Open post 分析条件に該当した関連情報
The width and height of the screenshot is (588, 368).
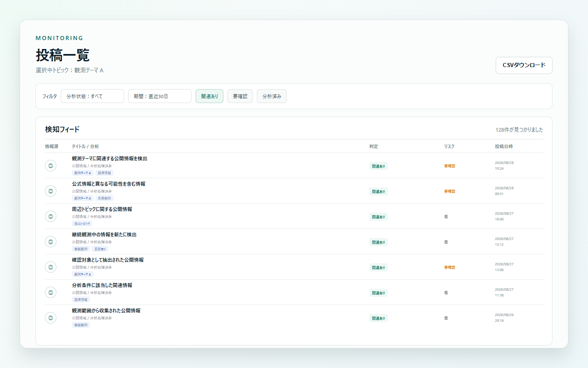(x=102, y=285)
